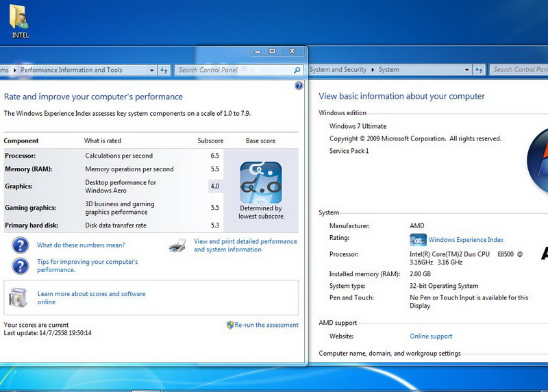Expand breadcrumb arrow before Performance Information and Tools
548x392 pixels.
14,71
